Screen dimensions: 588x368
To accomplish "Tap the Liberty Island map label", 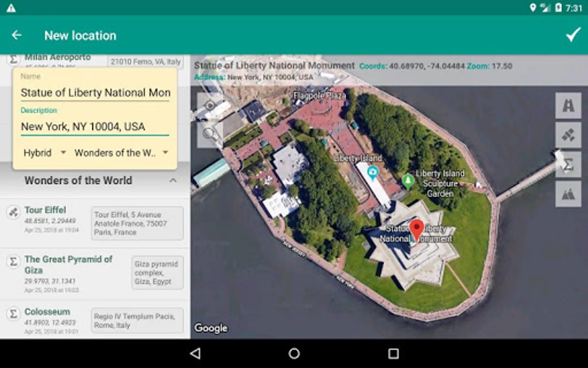I will (x=358, y=158).
